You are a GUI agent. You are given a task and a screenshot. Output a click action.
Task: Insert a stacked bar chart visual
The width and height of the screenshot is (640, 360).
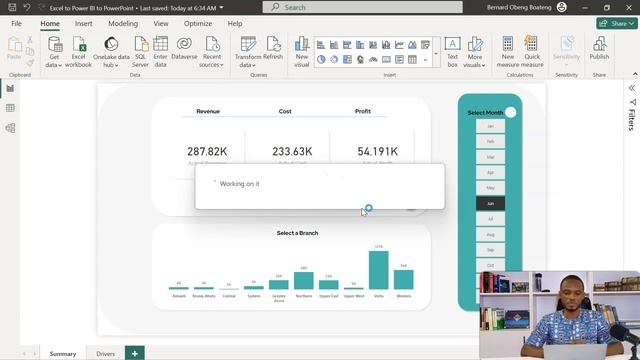[321, 45]
